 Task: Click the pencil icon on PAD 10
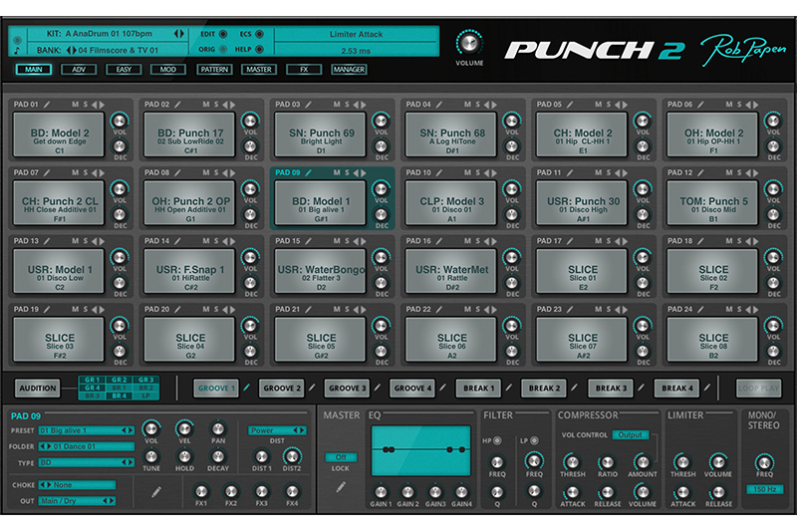[x=439, y=172]
